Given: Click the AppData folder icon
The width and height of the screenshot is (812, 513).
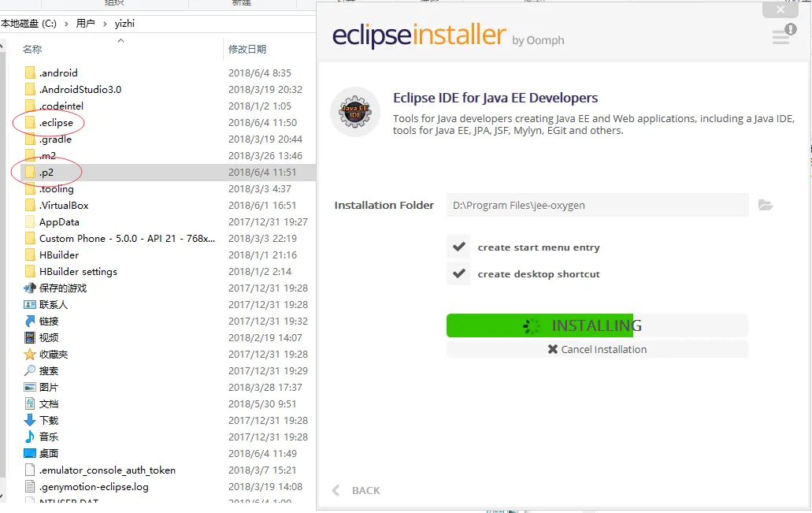Looking at the screenshot, I should [x=30, y=221].
